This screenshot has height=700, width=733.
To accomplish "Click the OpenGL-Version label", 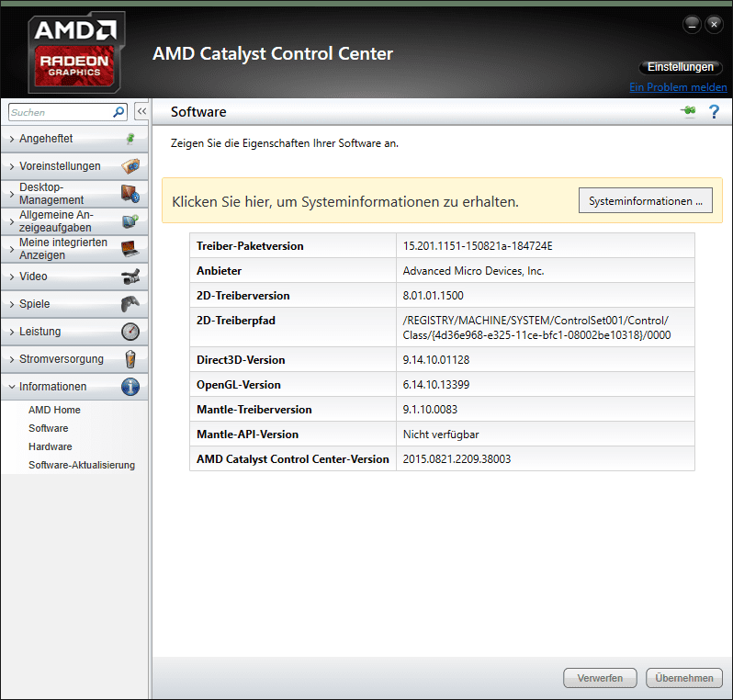I will click(239, 385).
